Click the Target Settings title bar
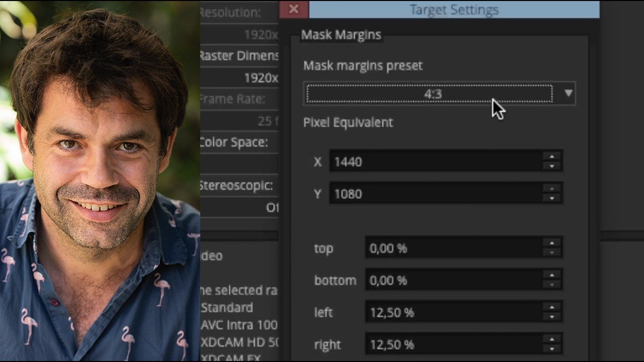The height and width of the screenshot is (362, 644). click(x=454, y=10)
